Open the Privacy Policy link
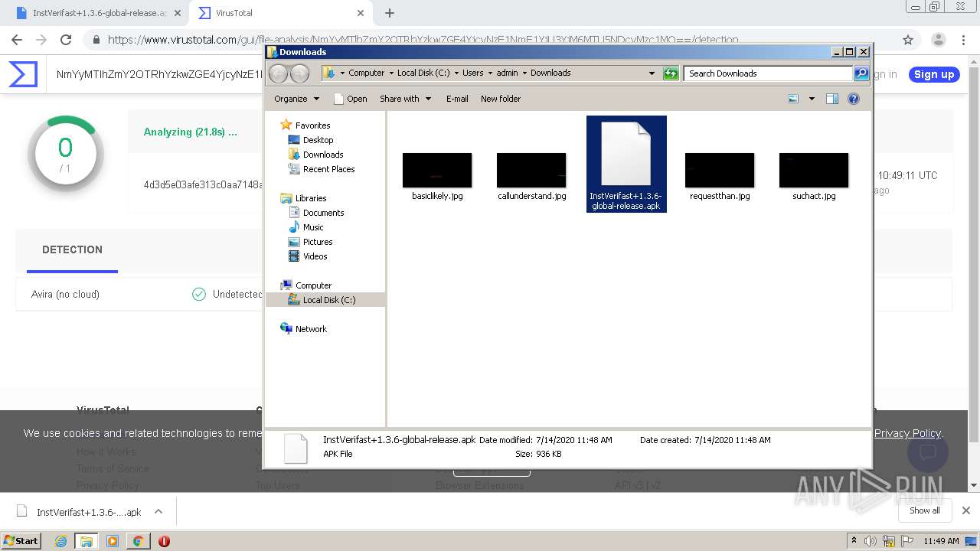This screenshot has width=980, height=551. pos(907,433)
